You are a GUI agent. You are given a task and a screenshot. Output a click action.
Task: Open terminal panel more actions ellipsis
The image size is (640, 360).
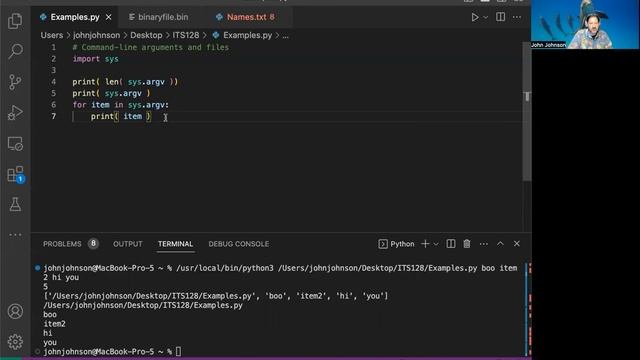click(x=484, y=244)
